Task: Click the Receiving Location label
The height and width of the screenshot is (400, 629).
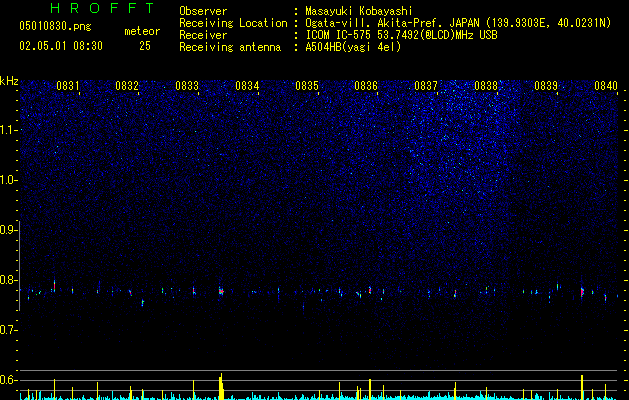Action: tap(233, 23)
